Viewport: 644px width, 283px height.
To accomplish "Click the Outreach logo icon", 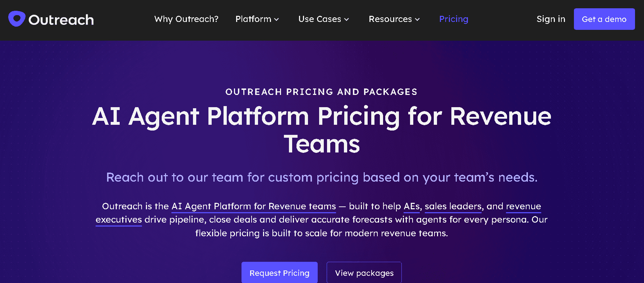I will (x=17, y=19).
